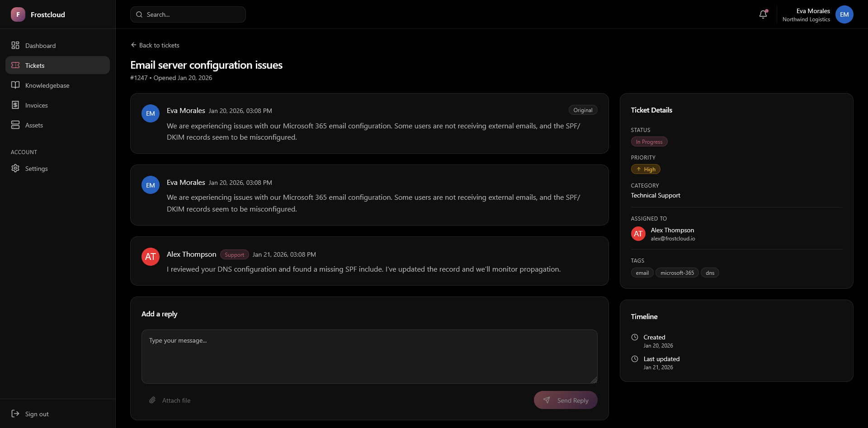868x428 pixels.
Task: Open Eva Morales user avatar menu
Action: click(844, 14)
